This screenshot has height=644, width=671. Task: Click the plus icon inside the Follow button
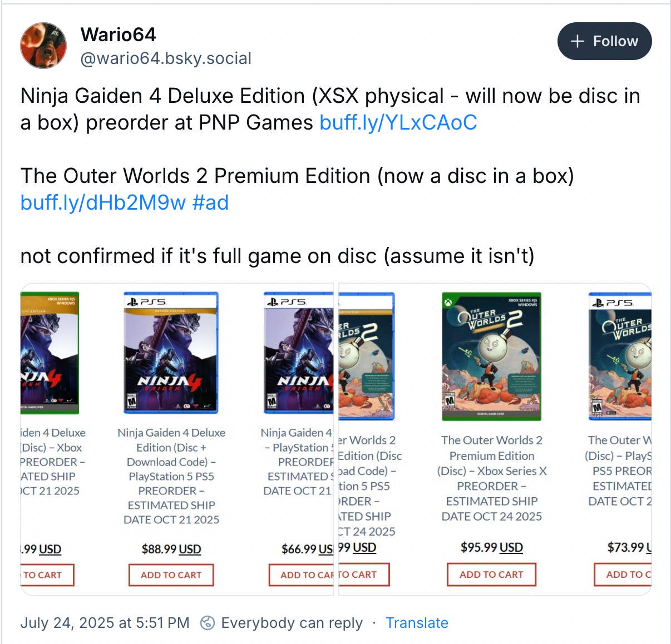578,41
